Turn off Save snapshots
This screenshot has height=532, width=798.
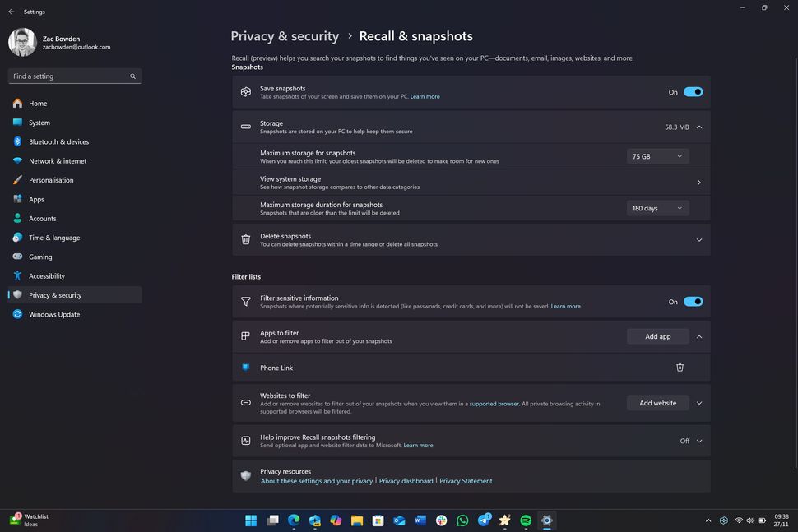click(692, 91)
